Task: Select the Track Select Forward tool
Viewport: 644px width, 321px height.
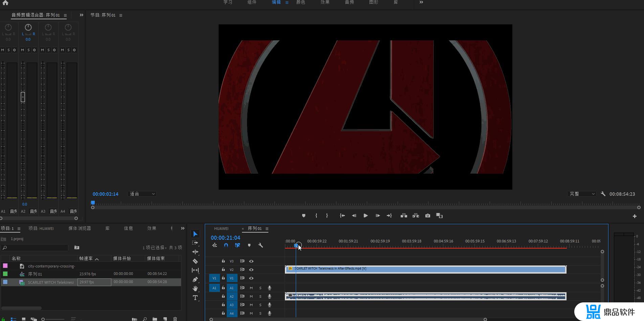Action: click(x=195, y=243)
